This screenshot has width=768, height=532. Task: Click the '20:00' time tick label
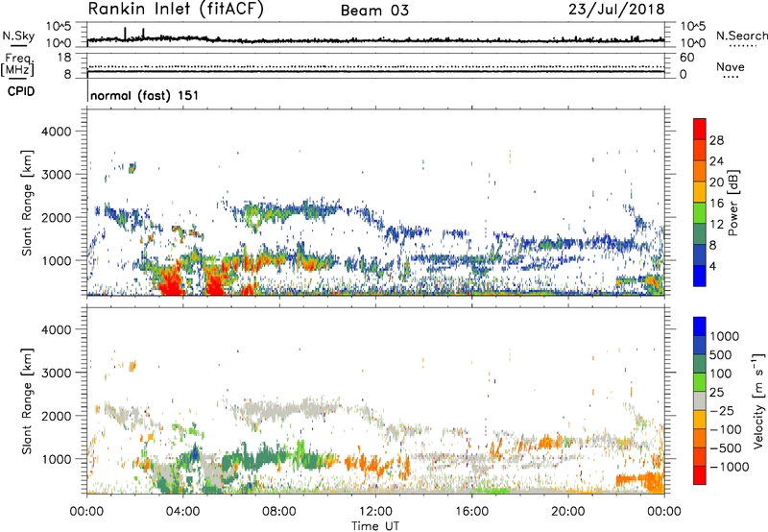pyautogui.click(x=568, y=512)
